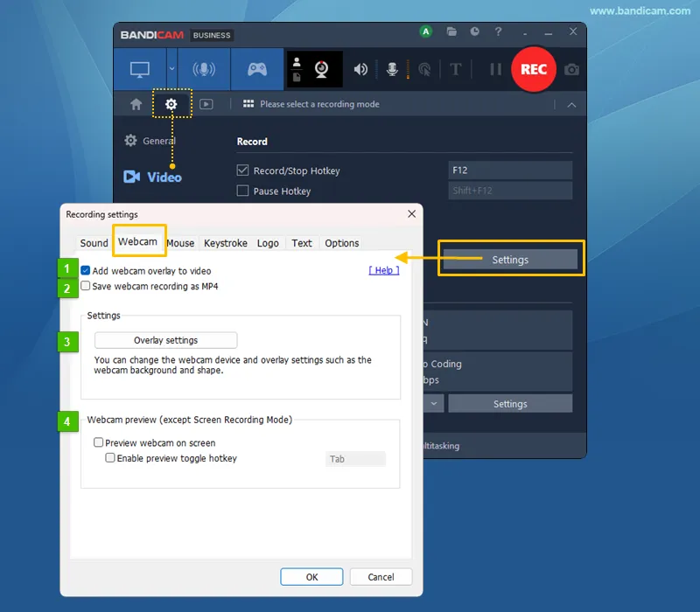Select Screen Recording mode monitor icon

pos(140,70)
